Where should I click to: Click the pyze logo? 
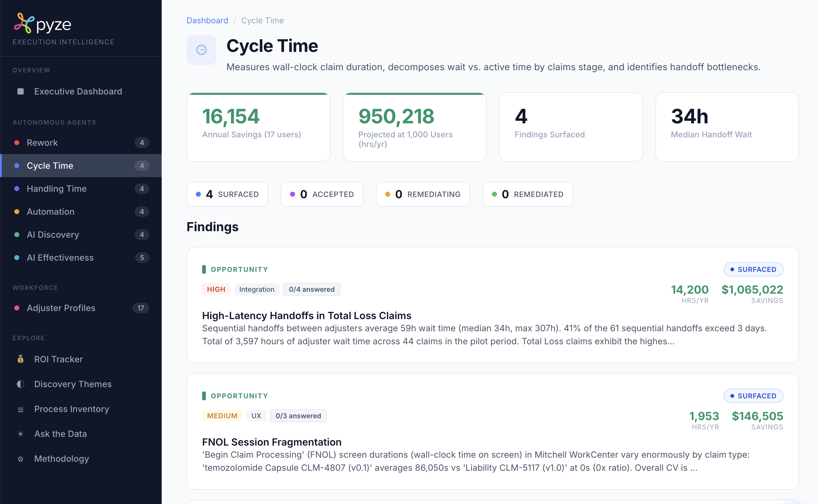click(x=43, y=23)
